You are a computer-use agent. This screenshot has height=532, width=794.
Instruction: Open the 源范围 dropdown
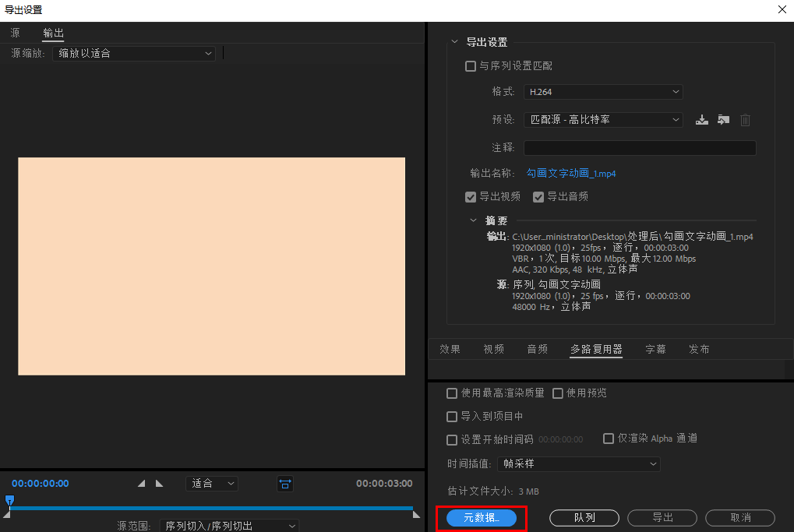(229, 526)
